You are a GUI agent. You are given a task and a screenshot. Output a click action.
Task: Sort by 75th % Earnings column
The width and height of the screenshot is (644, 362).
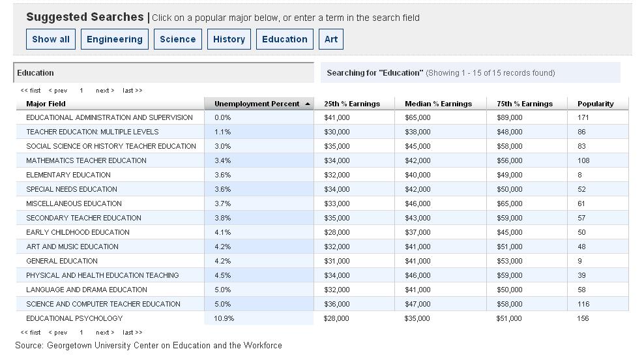(524, 104)
